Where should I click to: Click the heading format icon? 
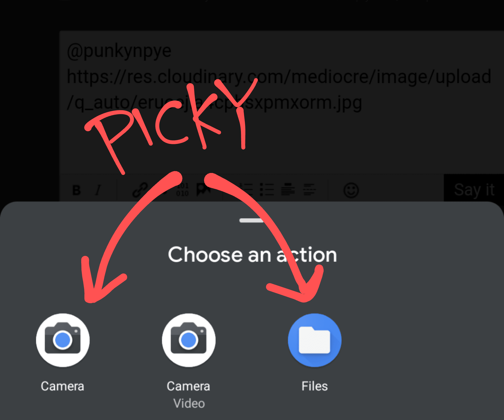288,189
